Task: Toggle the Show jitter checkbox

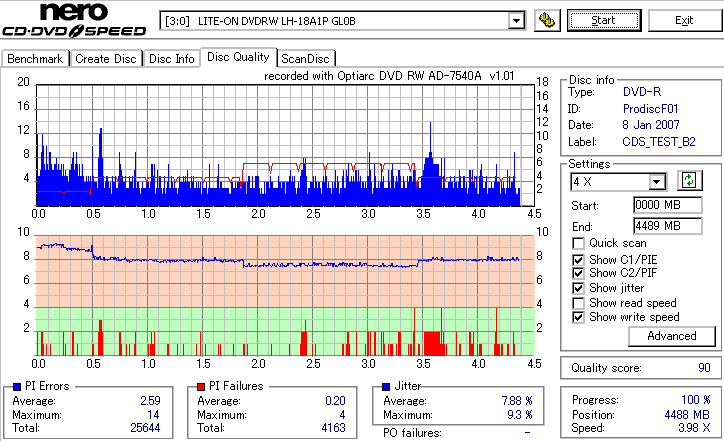Action: click(x=578, y=288)
